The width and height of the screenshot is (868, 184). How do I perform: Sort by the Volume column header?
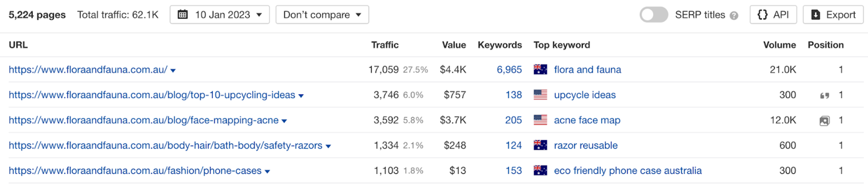[x=779, y=45]
